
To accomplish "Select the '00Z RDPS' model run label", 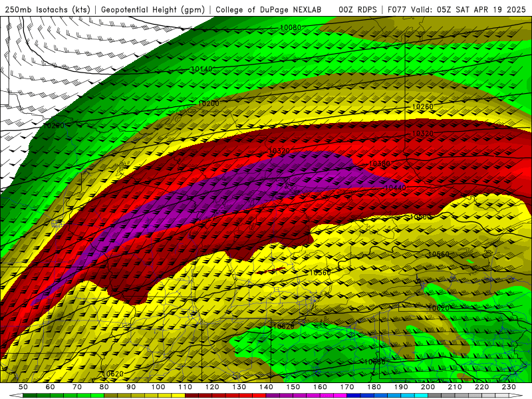I will [x=358, y=10].
